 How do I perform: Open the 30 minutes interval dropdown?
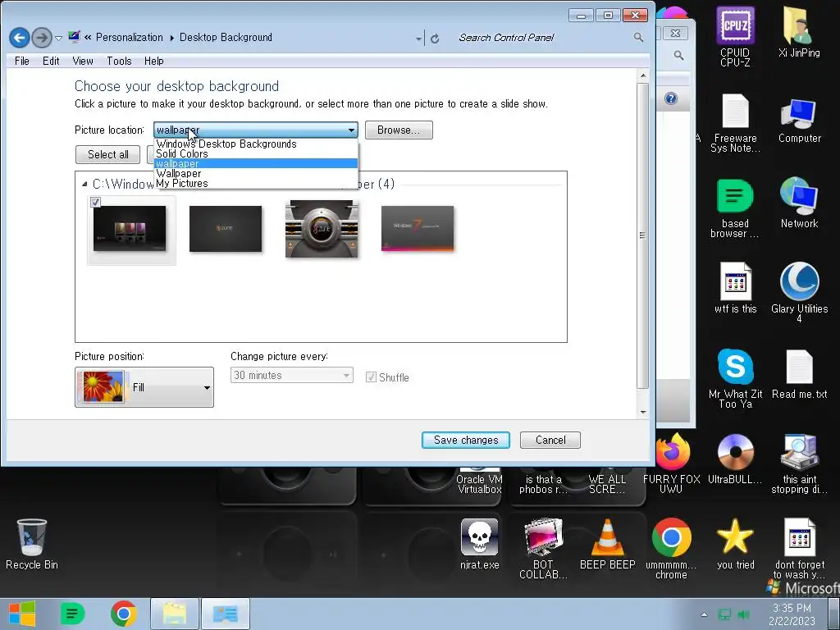tap(291, 375)
